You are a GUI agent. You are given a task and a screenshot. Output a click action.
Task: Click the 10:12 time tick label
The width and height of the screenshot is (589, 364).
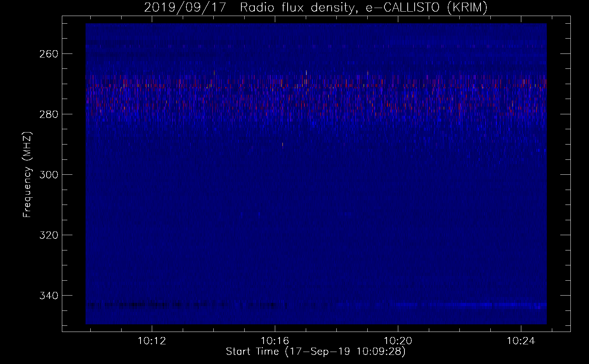pos(152,341)
